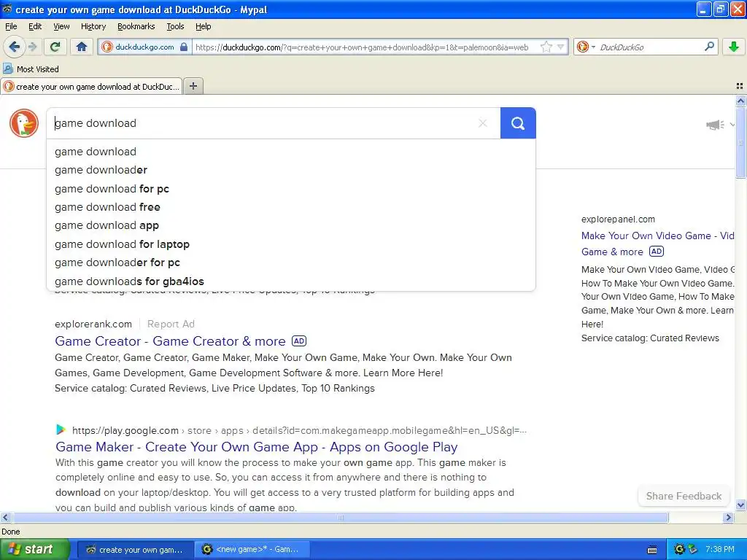Open the Edit menu

[35, 26]
